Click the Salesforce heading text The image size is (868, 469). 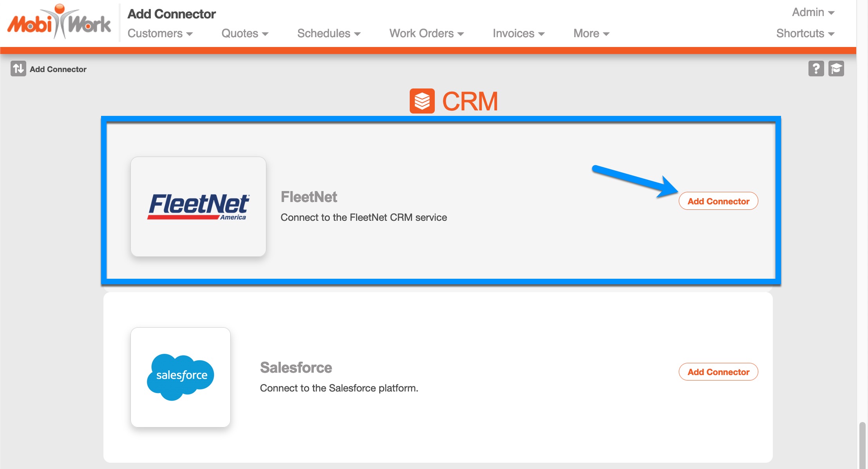(296, 368)
